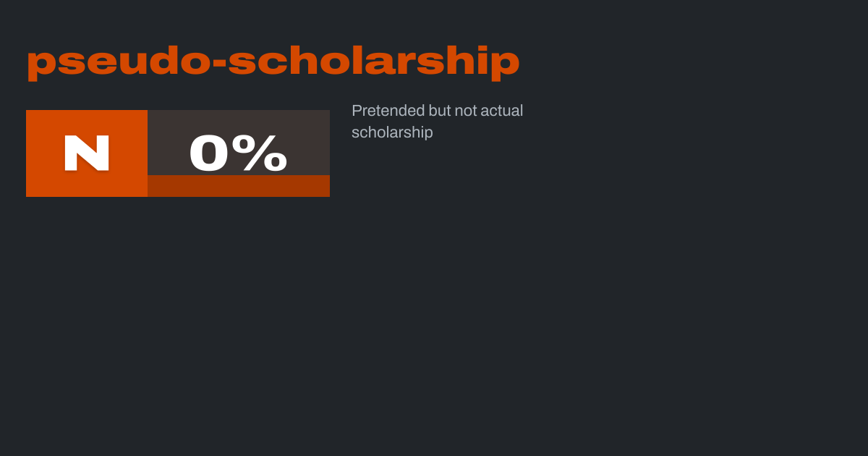
Task: Click the 0% frequency value text
Action: tap(238, 153)
